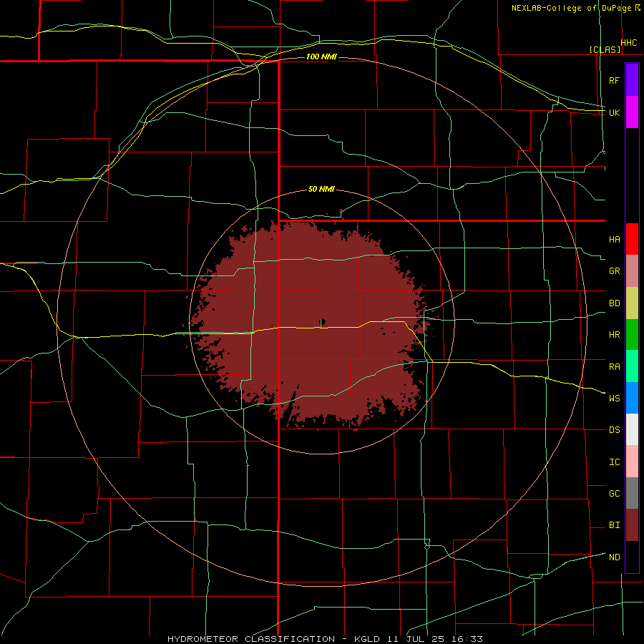644x644 pixels.
Task: Click the ND black legend swatch
Action: pos(632,557)
